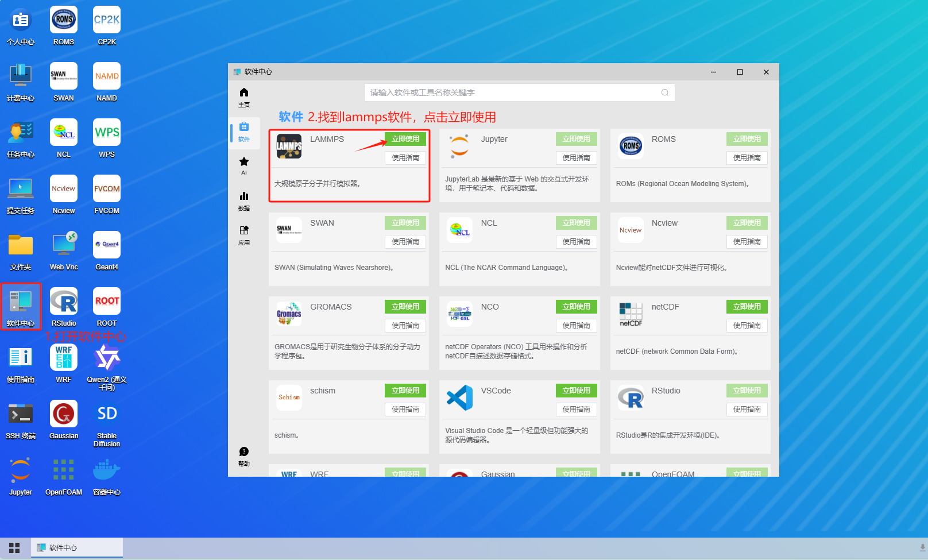Open the 数据 sidebar tab
Image resolution: width=928 pixels, height=560 pixels.
[244, 202]
